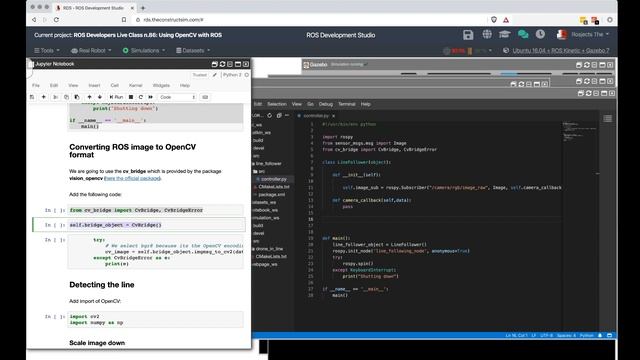Open the green chat bubbles icon
The height and width of the screenshot is (360, 640).
click(523, 34)
